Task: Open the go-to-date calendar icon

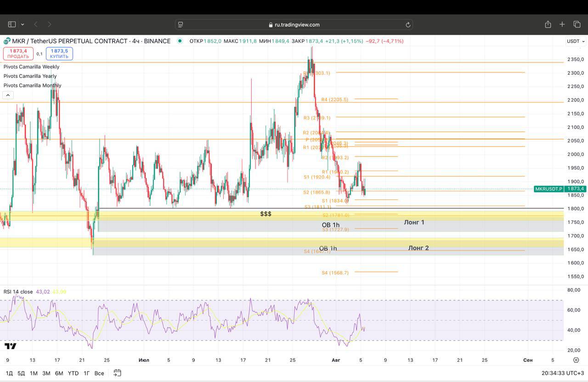Action: 117,373
